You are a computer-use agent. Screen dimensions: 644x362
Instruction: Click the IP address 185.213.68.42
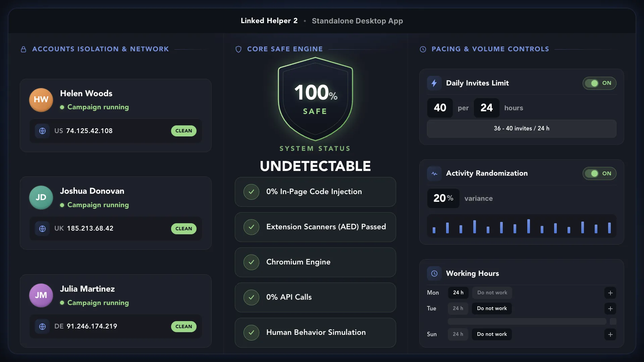(90, 229)
